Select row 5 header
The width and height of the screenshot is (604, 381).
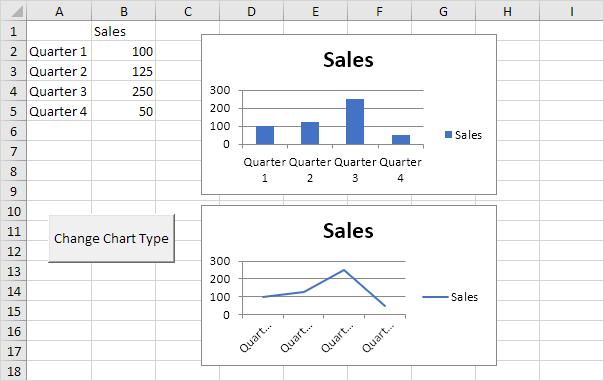(x=13, y=111)
